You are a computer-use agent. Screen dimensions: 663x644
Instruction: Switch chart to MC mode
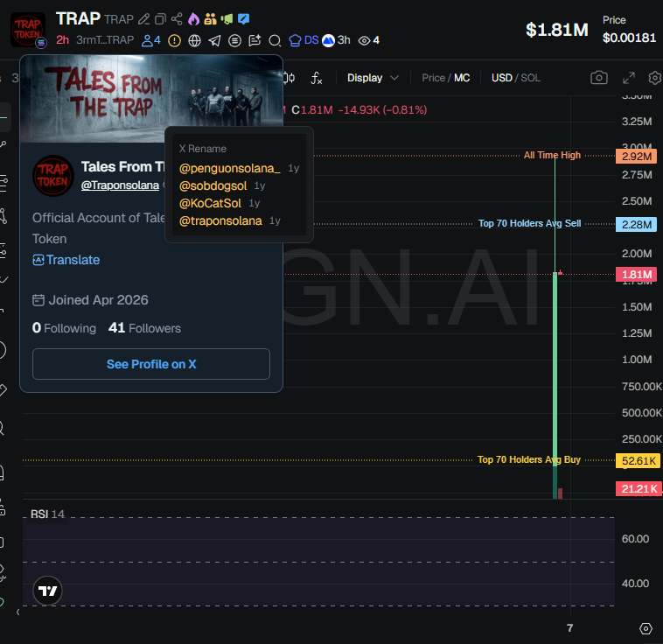462,78
